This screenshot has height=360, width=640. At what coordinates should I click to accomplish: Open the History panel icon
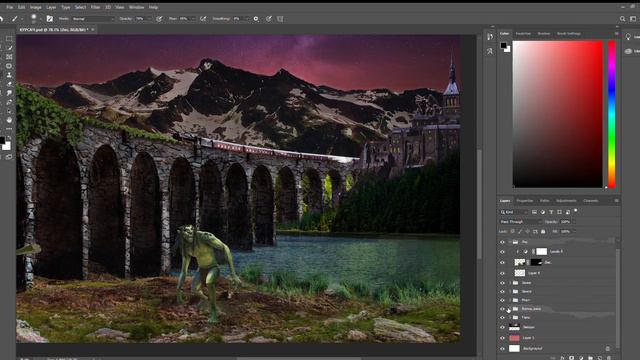click(x=490, y=37)
